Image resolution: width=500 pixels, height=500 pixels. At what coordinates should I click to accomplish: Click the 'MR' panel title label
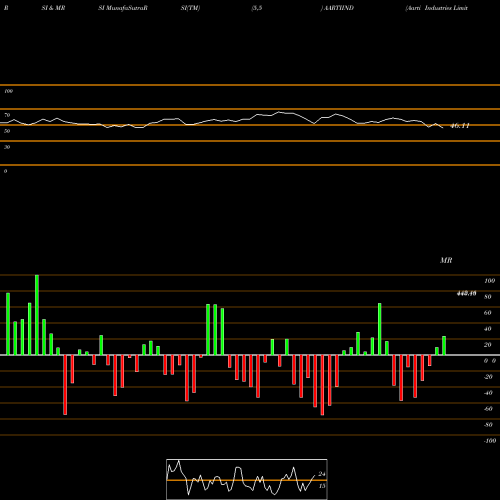[446, 260]
